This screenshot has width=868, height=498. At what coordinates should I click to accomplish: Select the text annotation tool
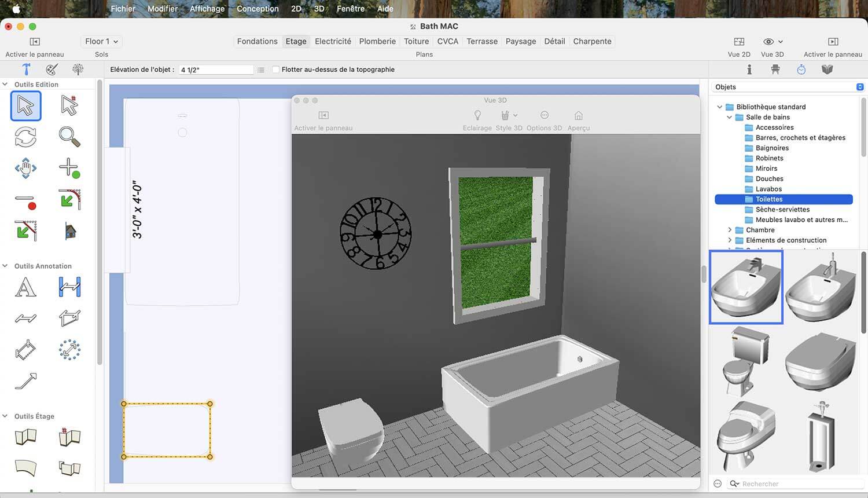(25, 287)
